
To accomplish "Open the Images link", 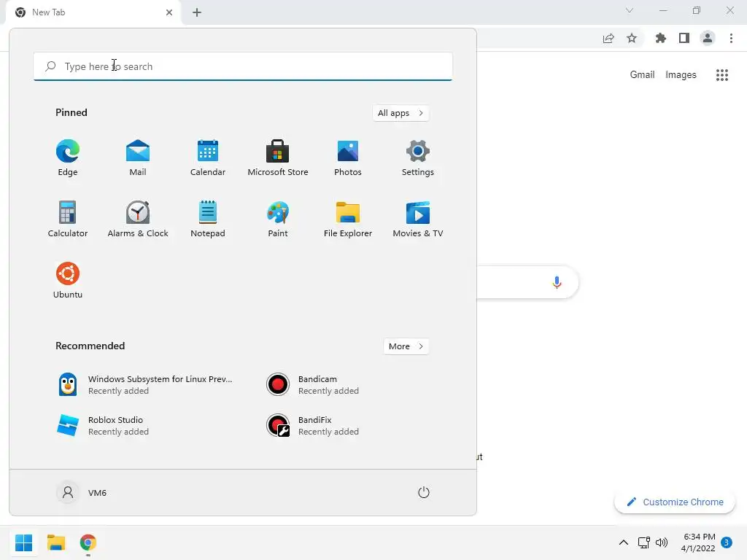I will pyautogui.click(x=681, y=75).
